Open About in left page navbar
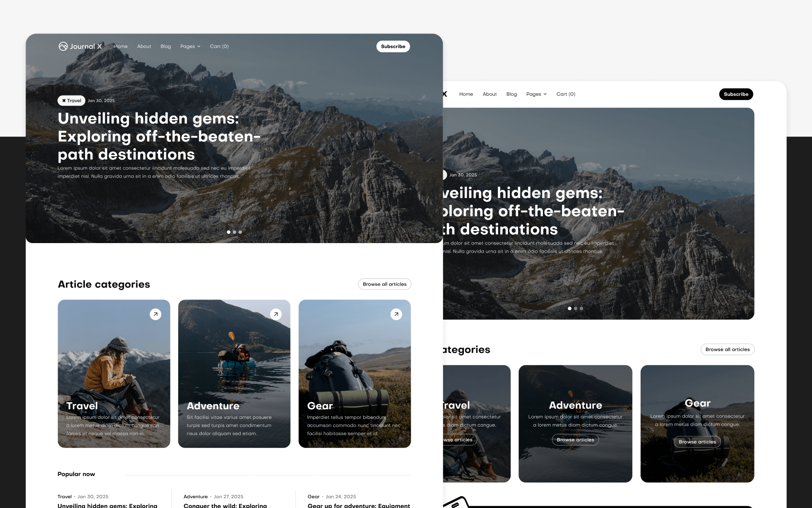 click(144, 46)
